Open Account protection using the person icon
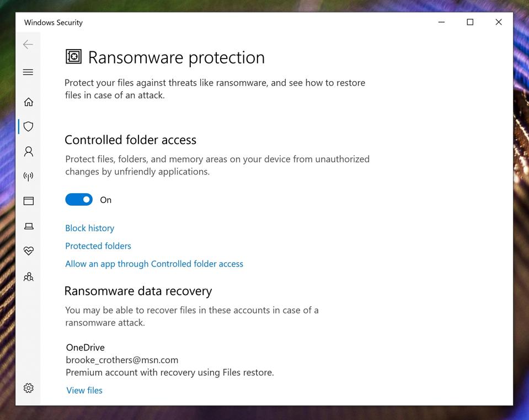Image resolution: width=529 pixels, height=420 pixels. [x=28, y=151]
